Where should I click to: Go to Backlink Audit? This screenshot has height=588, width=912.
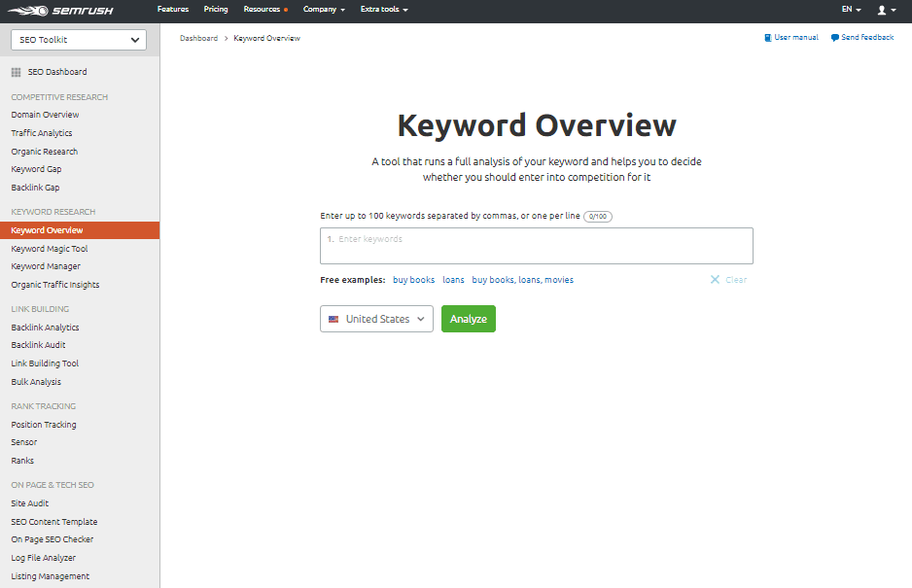[x=38, y=345]
